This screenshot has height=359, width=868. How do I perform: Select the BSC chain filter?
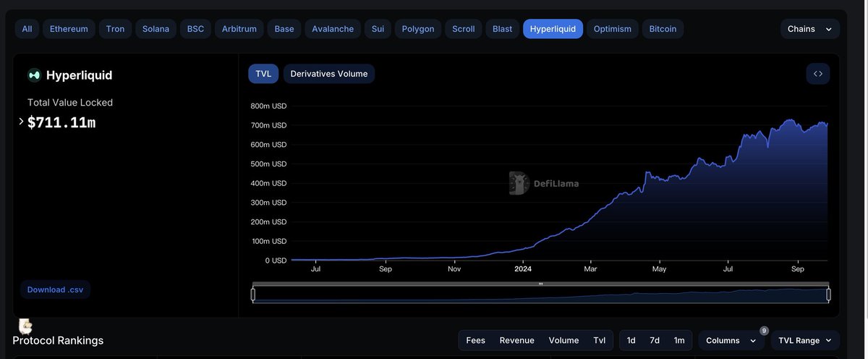tap(195, 29)
